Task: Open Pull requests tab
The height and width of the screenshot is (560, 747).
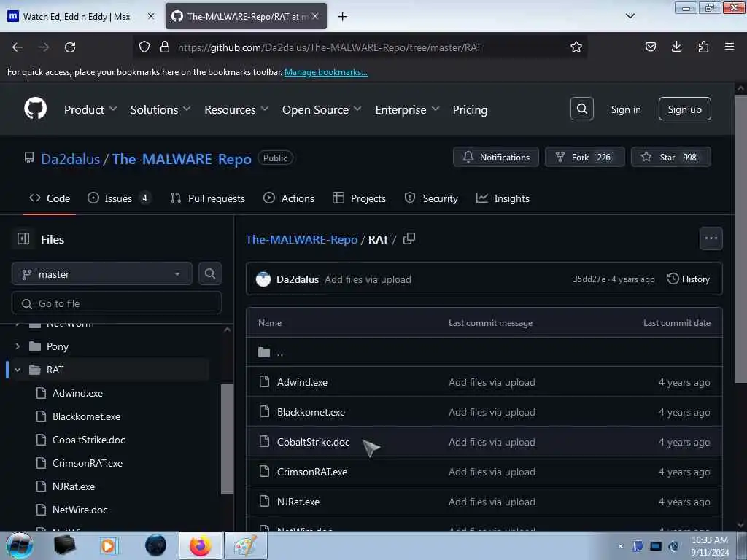Action: tap(208, 198)
